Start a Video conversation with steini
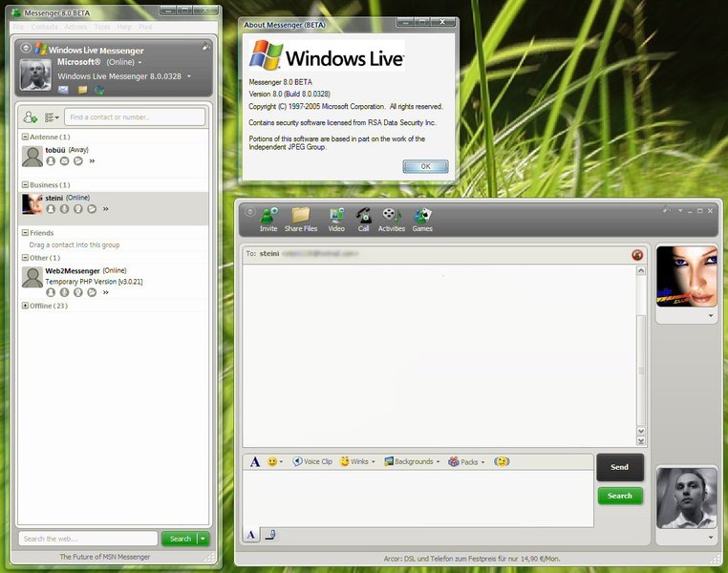This screenshot has width=728, height=573. [x=336, y=219]
